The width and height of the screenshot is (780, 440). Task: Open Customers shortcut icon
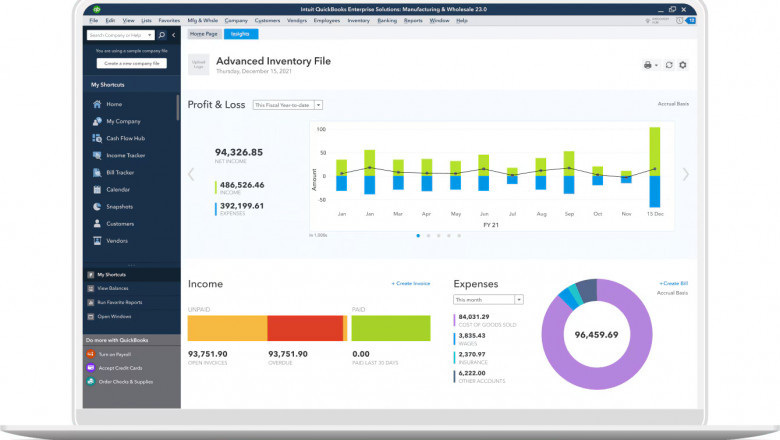(97, 224)
